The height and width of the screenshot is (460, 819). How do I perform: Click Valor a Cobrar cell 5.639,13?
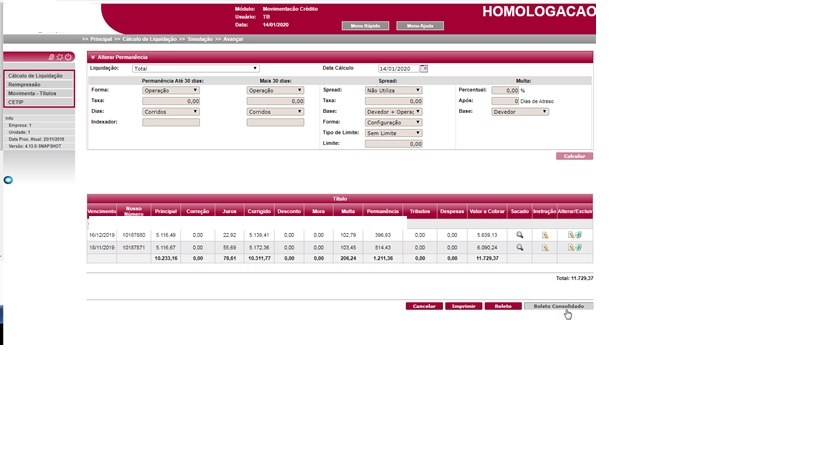coord(487,235)
